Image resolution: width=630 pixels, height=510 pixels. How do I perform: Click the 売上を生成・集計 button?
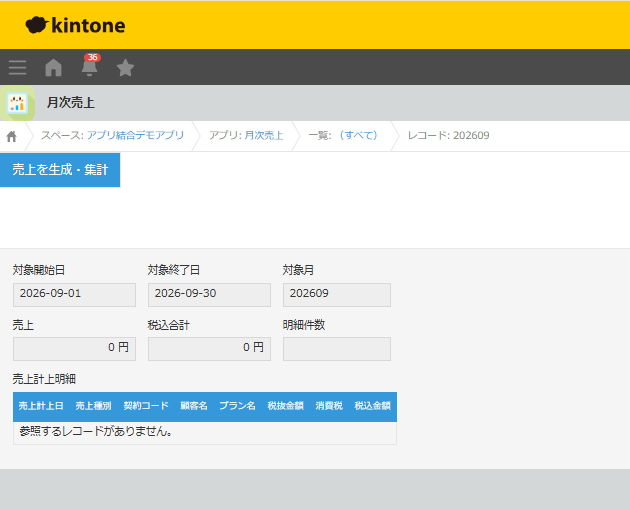[x=60, y=170]
